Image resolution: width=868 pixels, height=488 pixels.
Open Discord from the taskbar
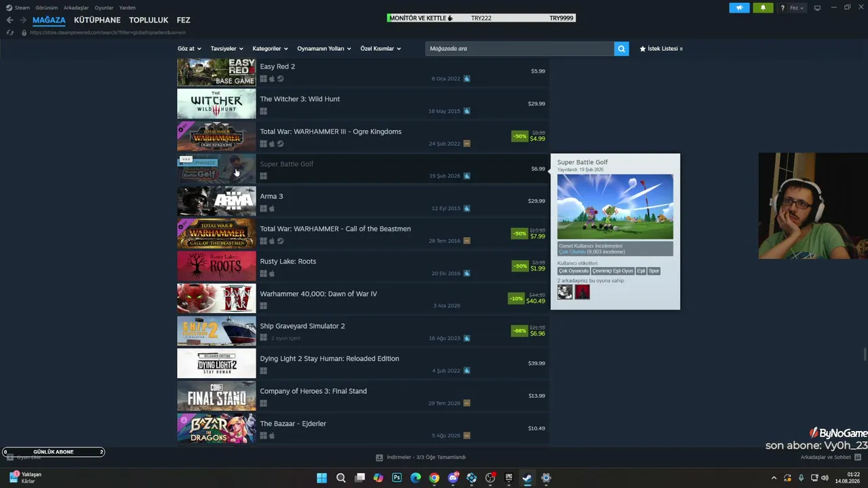pyautogui.click(x=453, y=478)
